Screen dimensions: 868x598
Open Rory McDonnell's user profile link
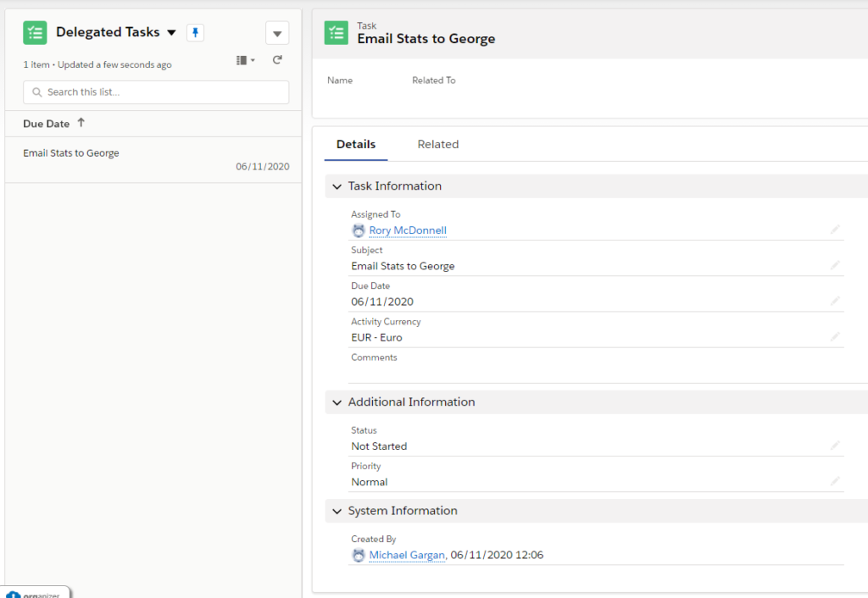408,230
